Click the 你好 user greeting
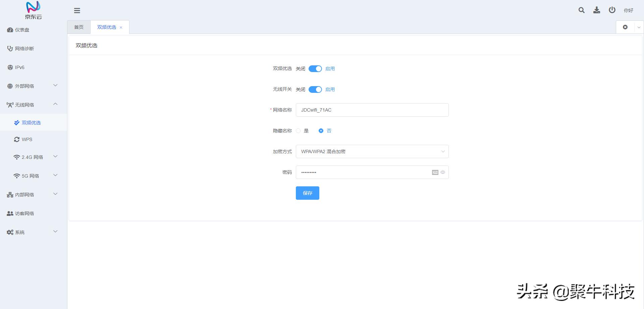The width and height of the screenshot is (644, 309). coord(629,10)
